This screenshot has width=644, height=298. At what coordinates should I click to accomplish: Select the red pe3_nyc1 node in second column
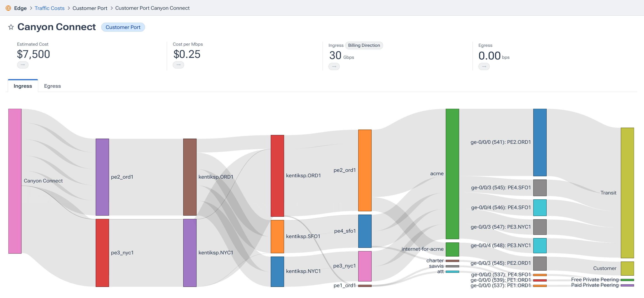(x=102, y=253)
